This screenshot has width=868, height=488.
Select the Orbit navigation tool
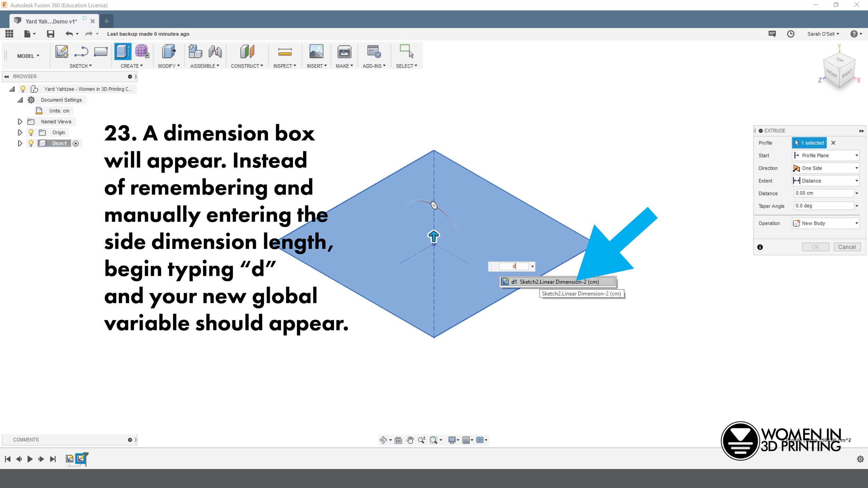pyautogui.click(x=383, y=440)
